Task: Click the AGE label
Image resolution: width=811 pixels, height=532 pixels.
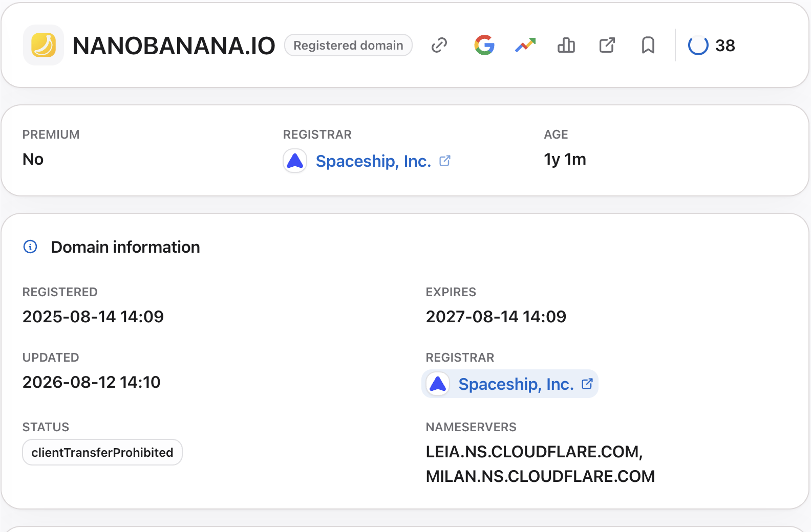Action: coord(556,135)
